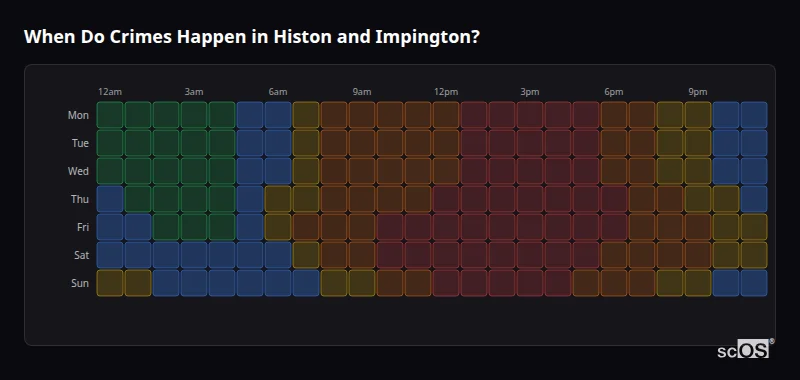Click the Tuesday 9am orange cell
The height and width of the screenshot is (380, 800).
[x=362, y=143]
